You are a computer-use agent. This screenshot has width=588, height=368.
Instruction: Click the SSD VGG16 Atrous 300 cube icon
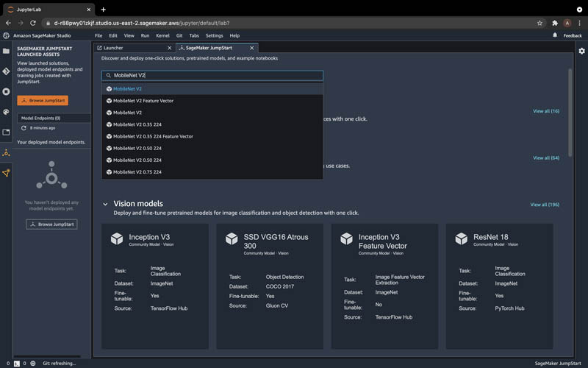pos(232,238)
